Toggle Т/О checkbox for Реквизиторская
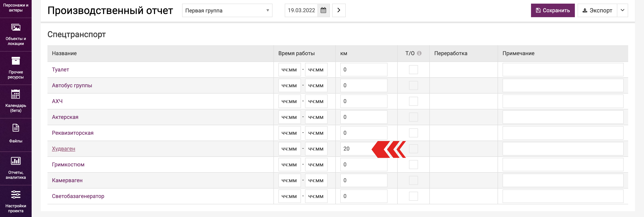This screenshot has height=217, width=644. 413,133
